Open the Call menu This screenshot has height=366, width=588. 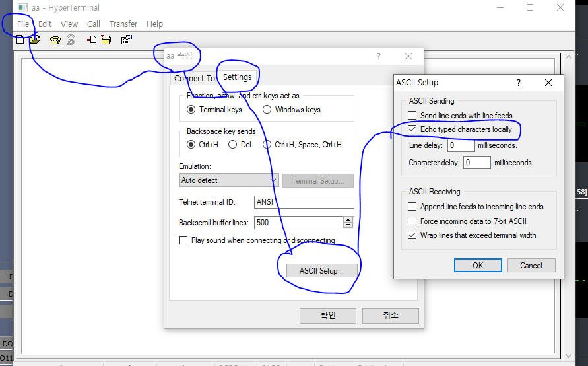[x=93, y=24]
